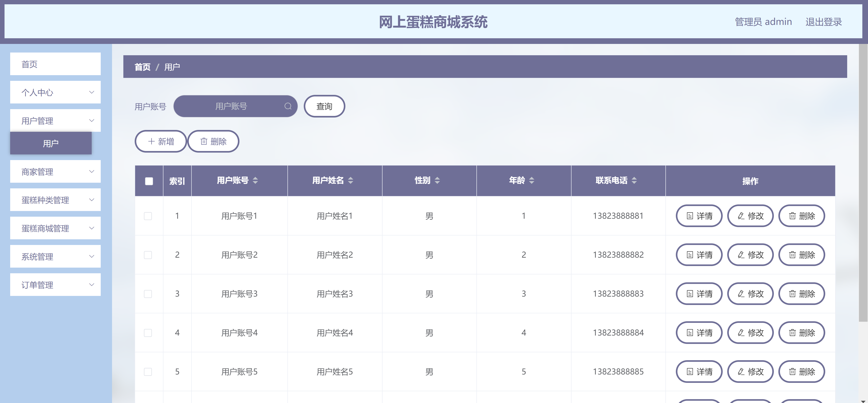Check the checkbox for row 用户账号4
Image resolution: width=868 pixels, height=403 pixels.
(148, 333)
